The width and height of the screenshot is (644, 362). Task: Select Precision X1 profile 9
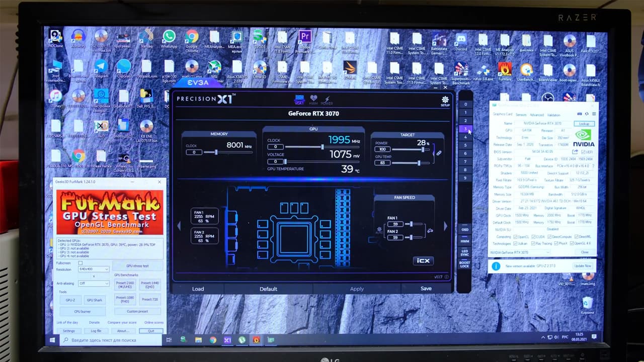coord(465,178)
